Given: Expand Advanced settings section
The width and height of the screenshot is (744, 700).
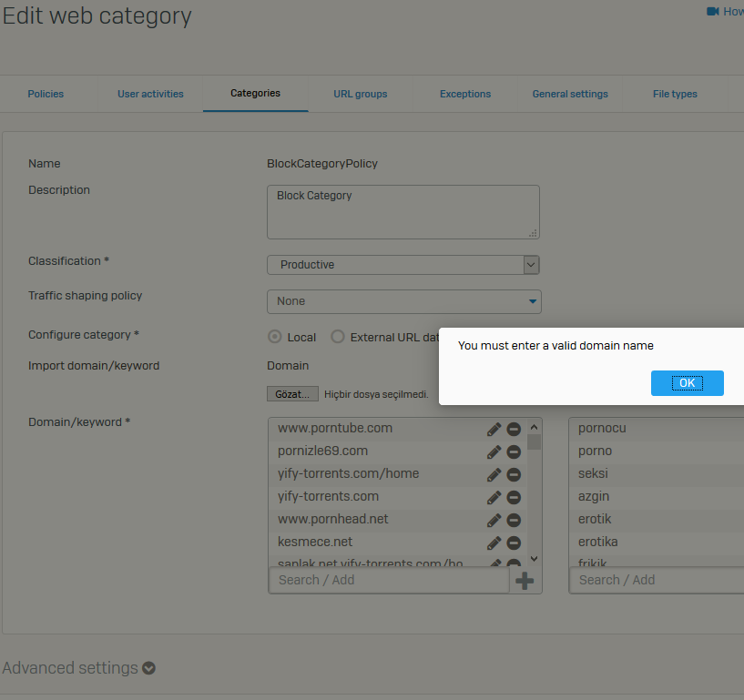Looking at the screenshot, I should pyautogui.click(x=148, y=668).
